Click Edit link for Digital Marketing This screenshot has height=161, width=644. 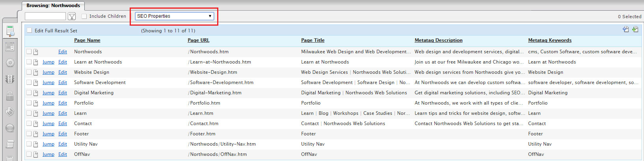click(x=63, y=93)
